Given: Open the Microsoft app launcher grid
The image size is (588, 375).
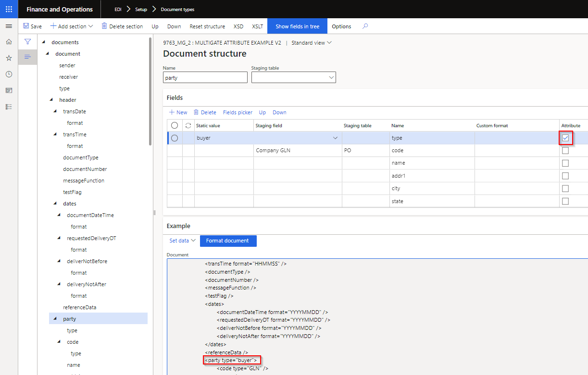Looking at the screenshot, I should (9, 9).
